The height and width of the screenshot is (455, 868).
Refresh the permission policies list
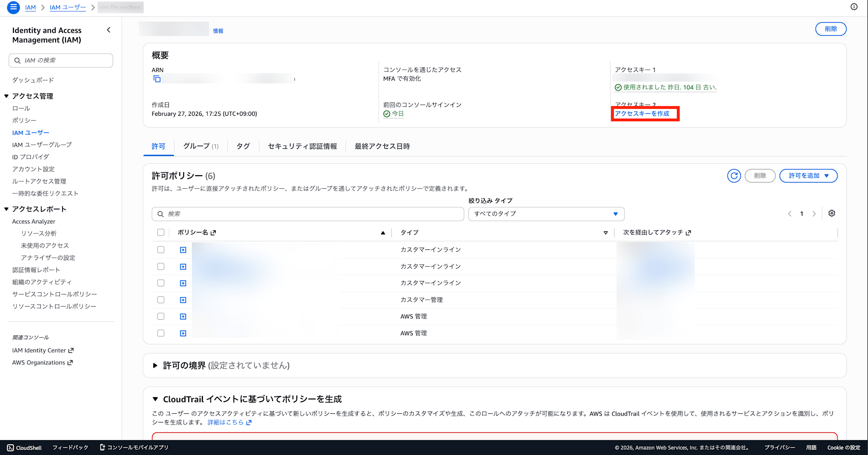(734, 176)
